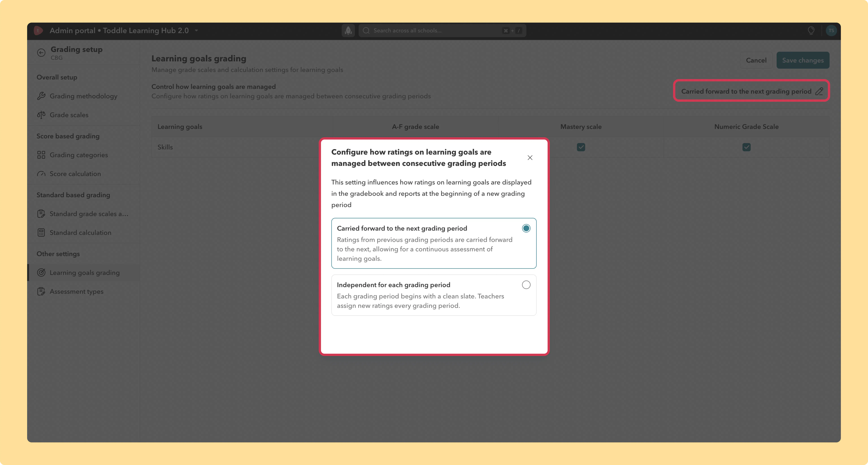868x465 pixels.
Task: Expand the school switcher dropdown arrow
Action: coord(197,31)
